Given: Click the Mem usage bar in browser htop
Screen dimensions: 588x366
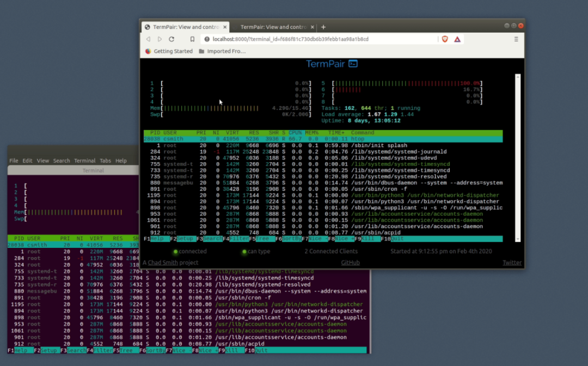Looking at the screenshot, I should click(236, 108).
